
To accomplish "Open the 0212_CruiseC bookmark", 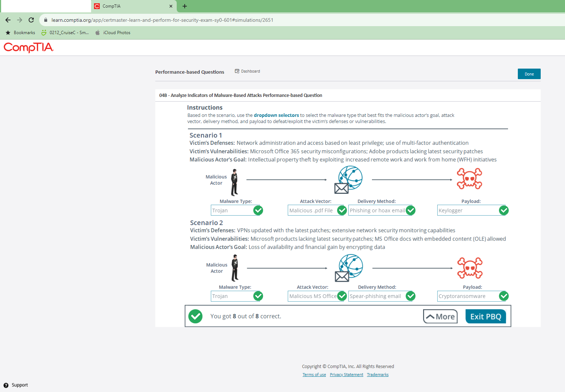I will pos(65,33).
